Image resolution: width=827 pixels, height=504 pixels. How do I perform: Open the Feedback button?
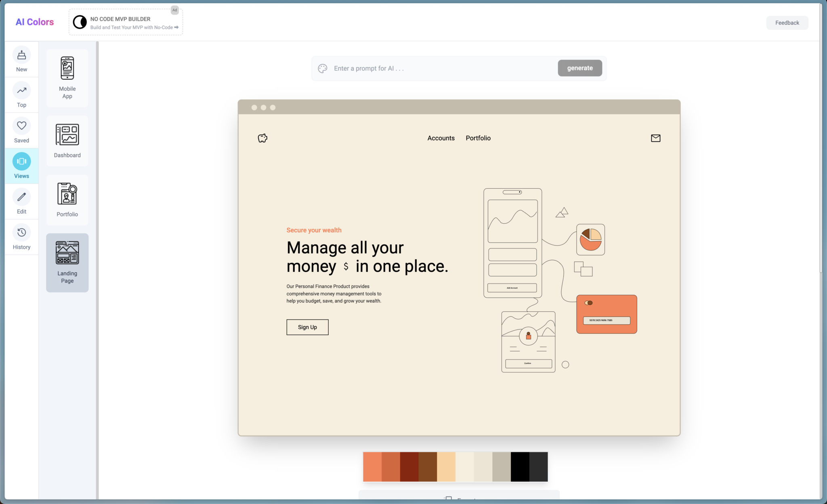pyautogui.click(x=787, y=23)
